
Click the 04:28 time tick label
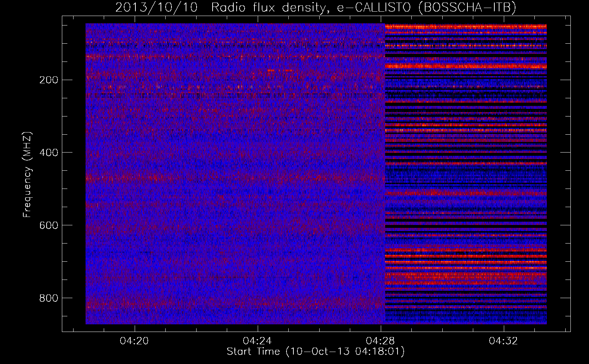[380, 341]
